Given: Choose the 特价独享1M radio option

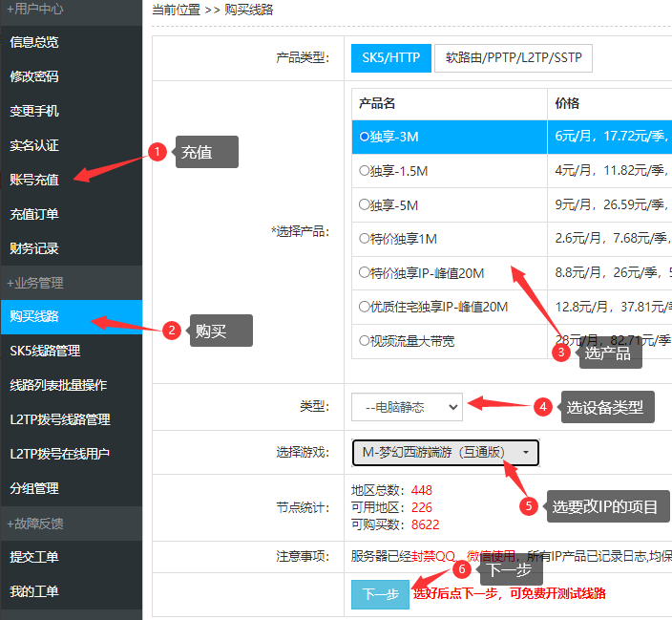Looking at the screenshot, I should (365, 239).
